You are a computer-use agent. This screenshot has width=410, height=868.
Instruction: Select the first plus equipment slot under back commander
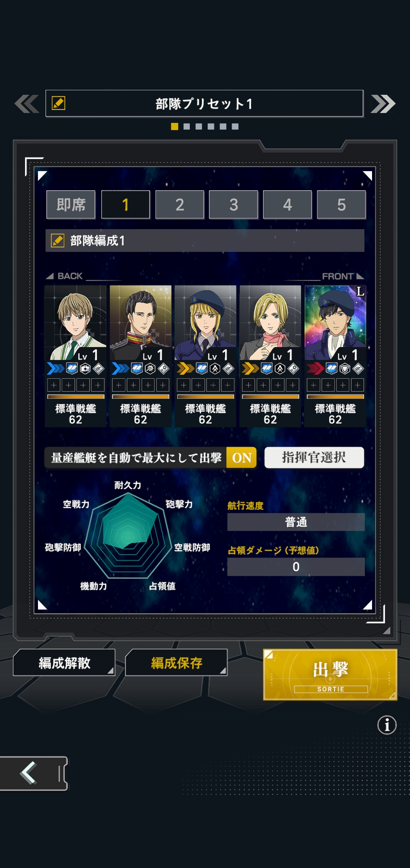click(54, 385)
